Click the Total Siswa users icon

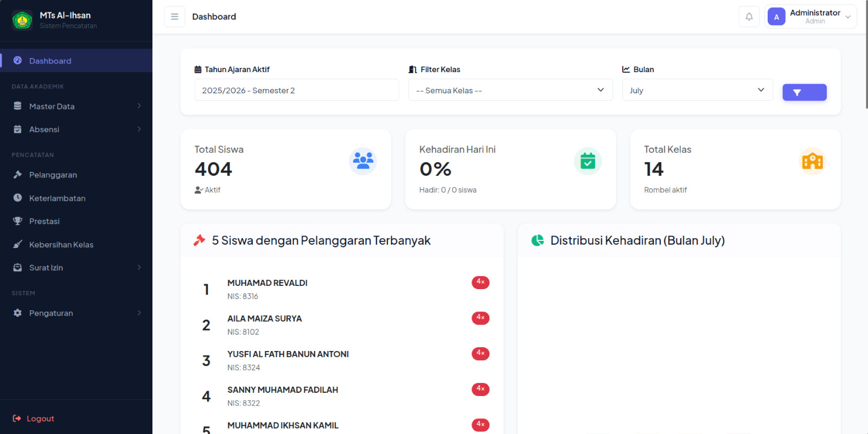click(363, 161)
